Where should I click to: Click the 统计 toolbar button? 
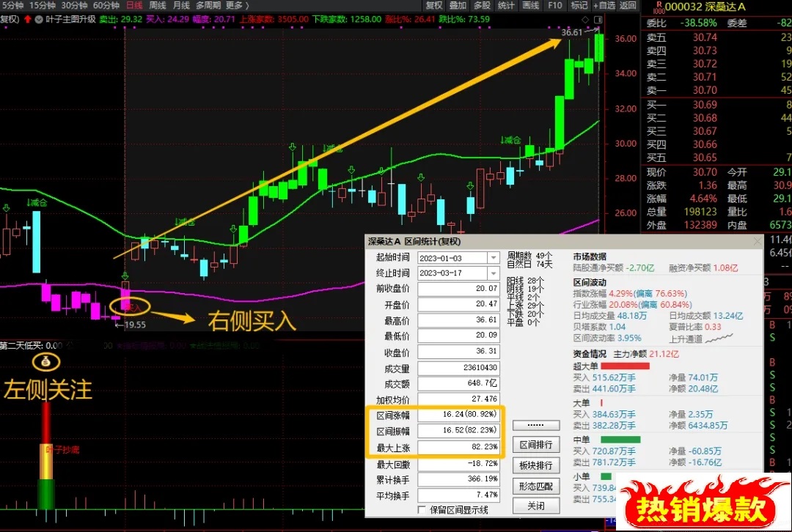(505, 6)
